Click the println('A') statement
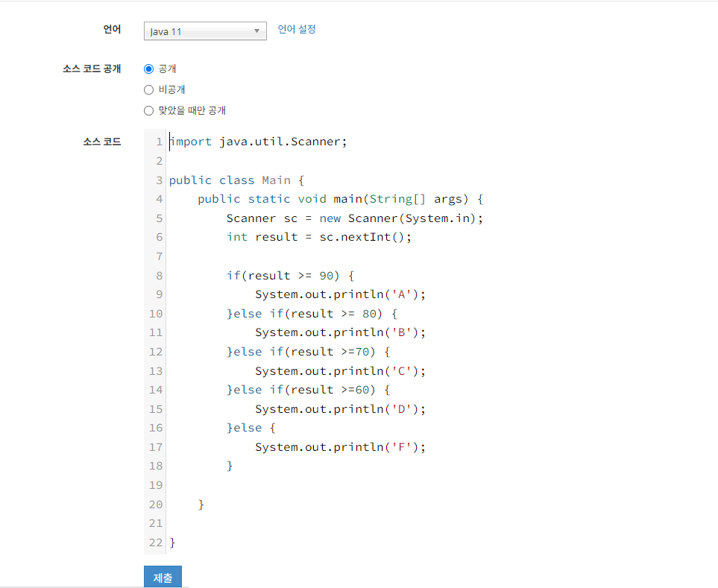The height and width of the screenshot is (588, 718). [340, 294]
